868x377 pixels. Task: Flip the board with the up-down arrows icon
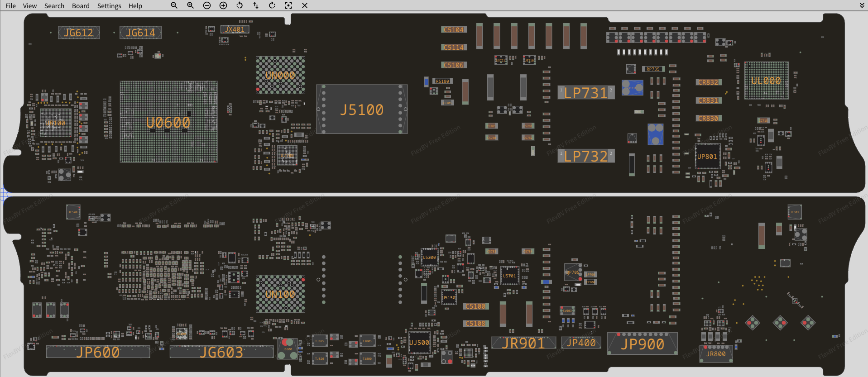256,5
